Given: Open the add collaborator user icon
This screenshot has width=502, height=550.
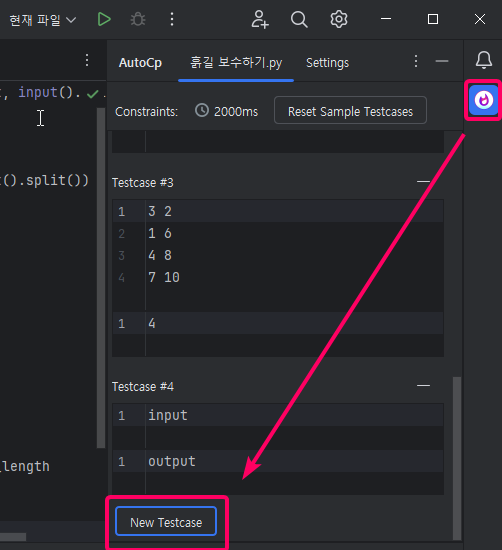Looking at the screenshot, I should pyautogui.click(x=260, y=19).
